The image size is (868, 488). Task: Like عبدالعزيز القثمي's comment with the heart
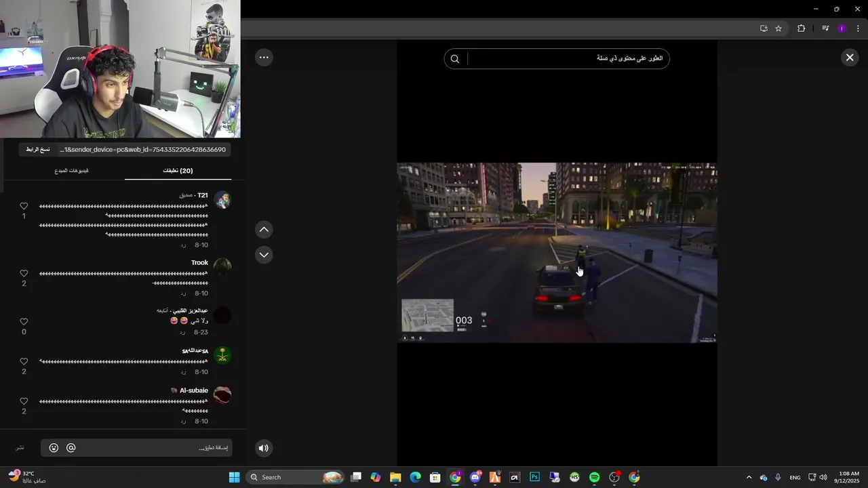point(24,321)
